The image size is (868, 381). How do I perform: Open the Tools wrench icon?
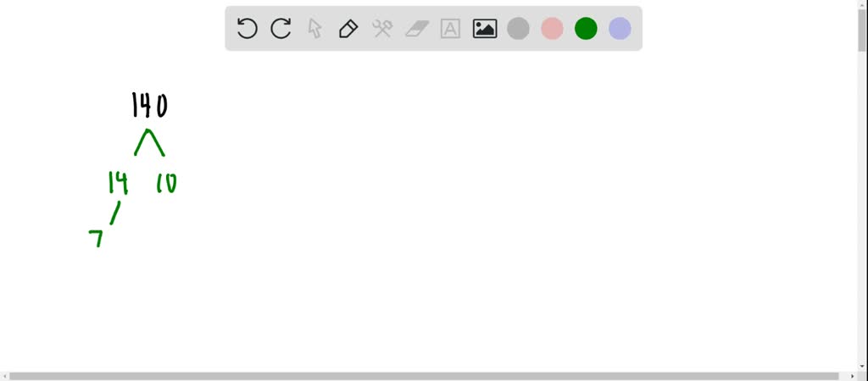(382, 28)
